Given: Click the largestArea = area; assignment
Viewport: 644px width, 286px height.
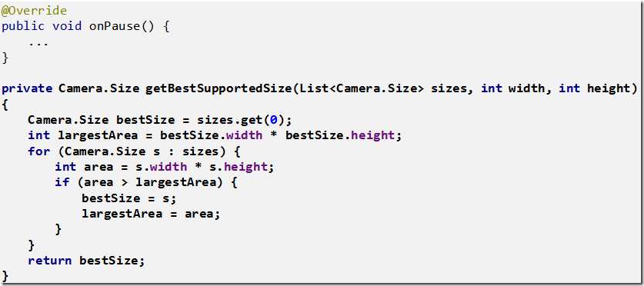Looking at the screenshot, I should 151,214.
